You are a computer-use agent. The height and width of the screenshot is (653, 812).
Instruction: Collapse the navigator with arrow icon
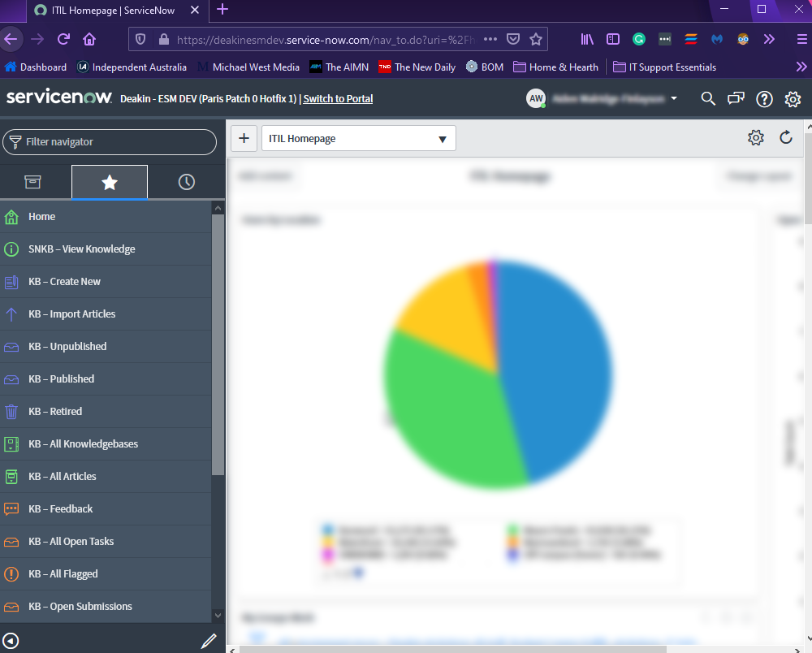click(11, 641)
